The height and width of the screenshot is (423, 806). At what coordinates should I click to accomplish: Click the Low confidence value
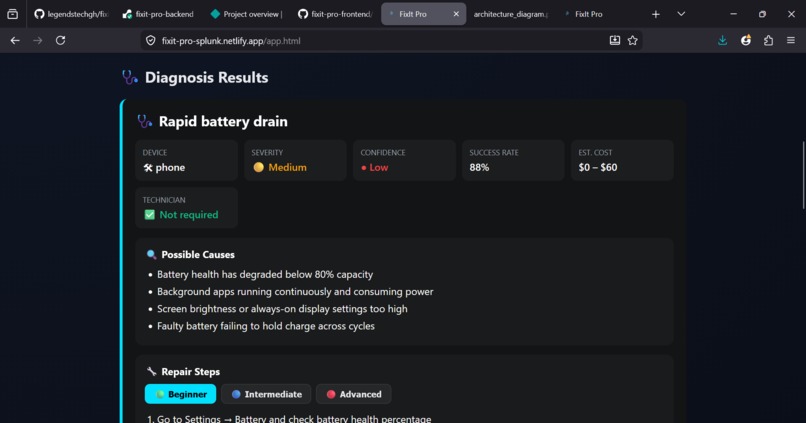coord(379,168)
